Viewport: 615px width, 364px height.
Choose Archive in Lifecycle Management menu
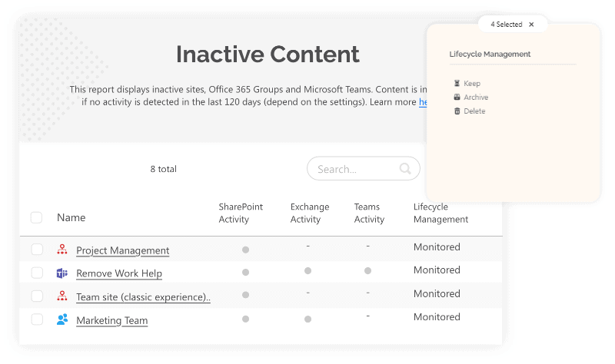tap(476, 98)
